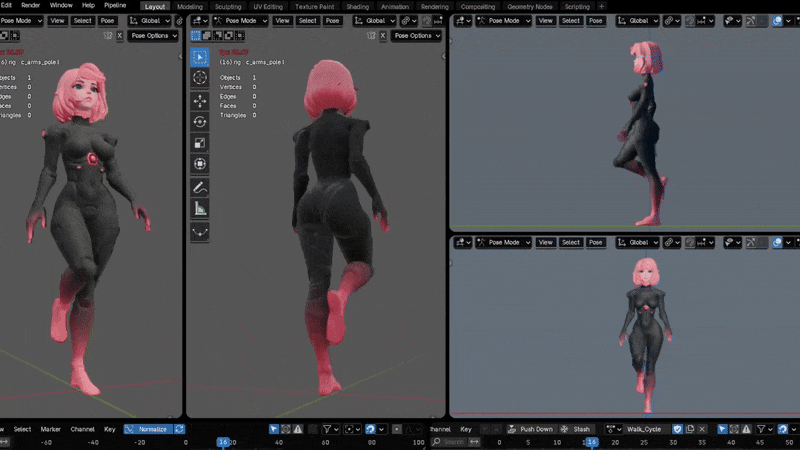Image resolution: width=800 pixels, height=450 pixels.
Task: Click frame 16 playhead in graph editor
Action: (223, 442)
